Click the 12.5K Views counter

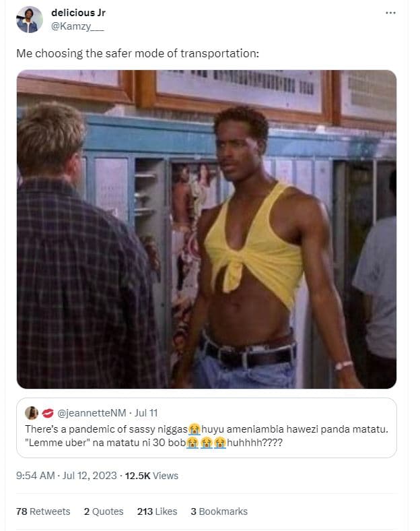click(x=151, y=476)
